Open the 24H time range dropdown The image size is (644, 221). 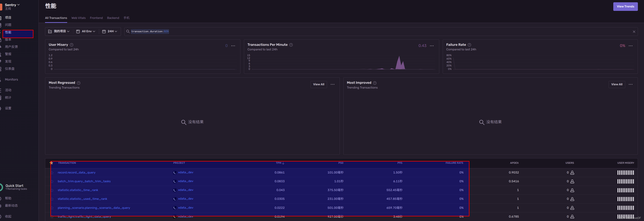point(110,31)
